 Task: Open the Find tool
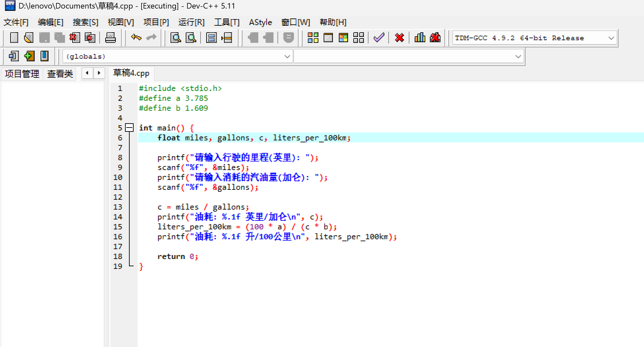(x=176, y=38)
